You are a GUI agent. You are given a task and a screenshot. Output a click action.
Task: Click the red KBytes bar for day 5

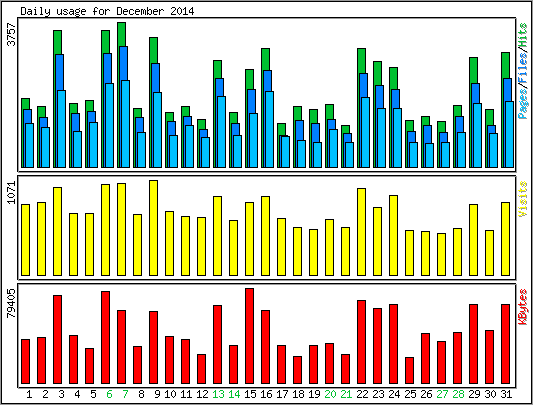click(x=89, y=366)
